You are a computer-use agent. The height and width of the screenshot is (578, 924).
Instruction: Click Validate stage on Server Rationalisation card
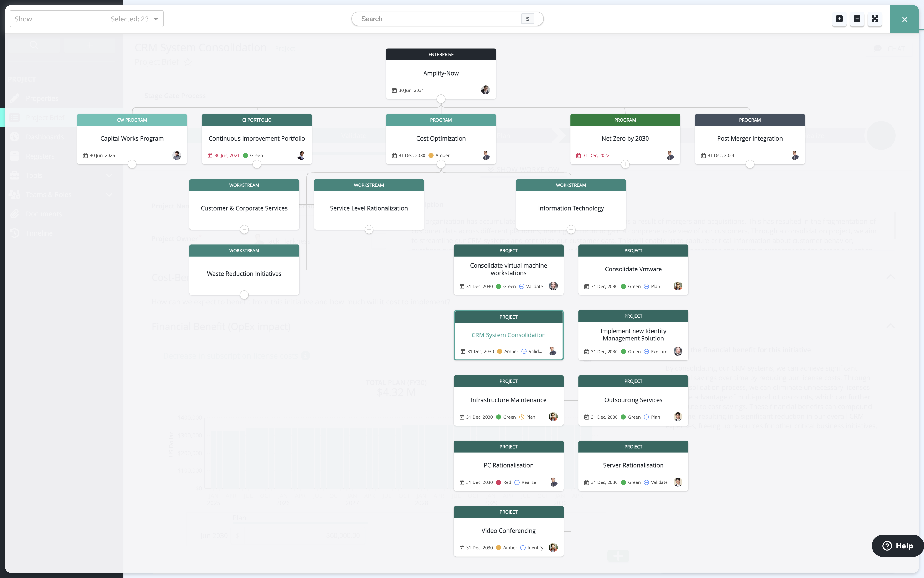click(659, 482)
